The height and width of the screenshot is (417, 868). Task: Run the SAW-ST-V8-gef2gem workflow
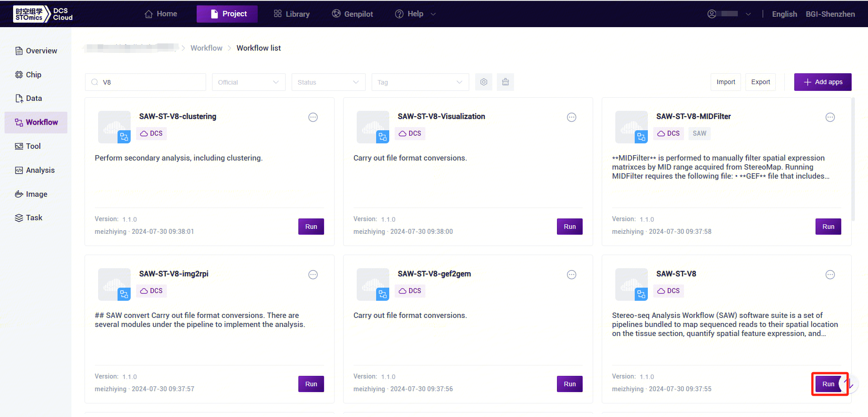click(x=570, y=384)
